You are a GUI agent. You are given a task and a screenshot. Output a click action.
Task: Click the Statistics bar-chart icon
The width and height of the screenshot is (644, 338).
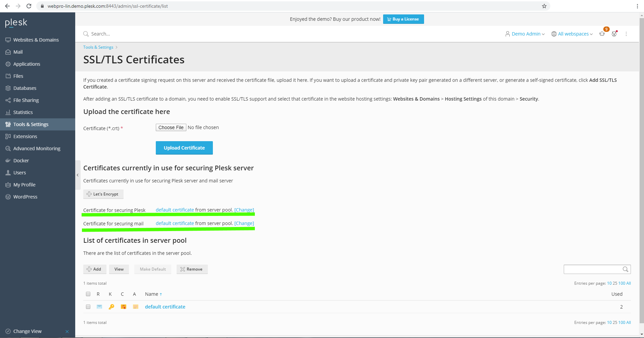pyautogui.click(x=8, y=112)
